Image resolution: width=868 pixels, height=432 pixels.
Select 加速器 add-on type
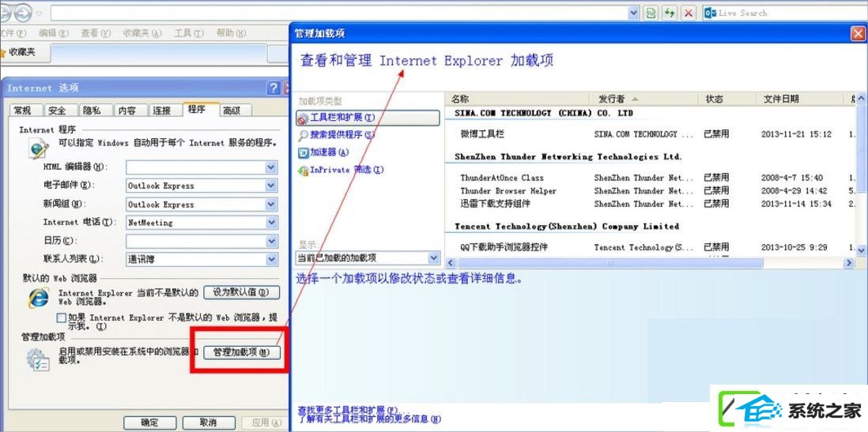click(x=330, y=152)
